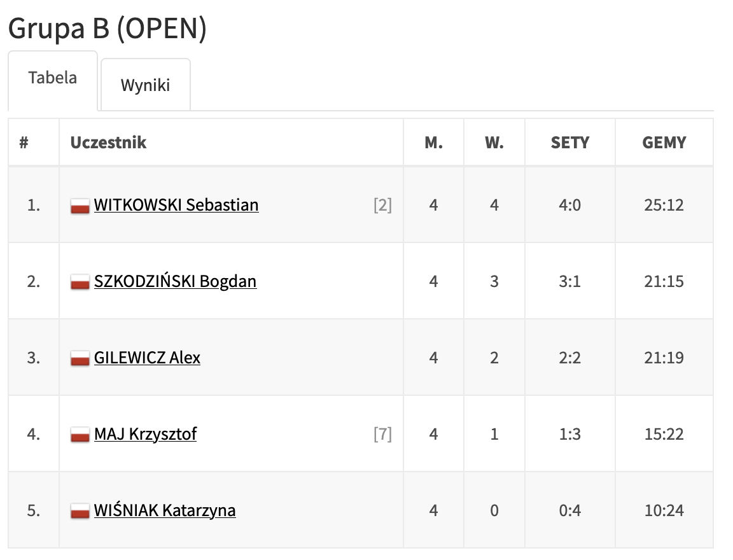
Task: Click seed number [2] for Witkowski
Action: (383, 205)
